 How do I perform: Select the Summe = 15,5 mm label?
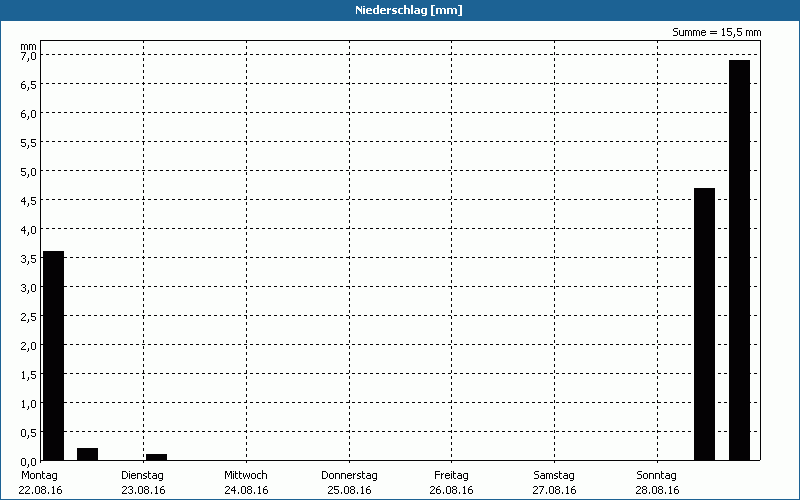[x=716, y=33]
